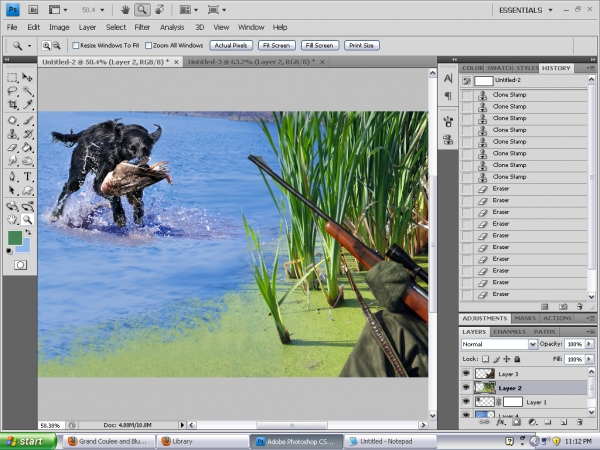The height and width of the screenshot is (450, 600).
Task: Toggle Lock image pixels
Action: coord(496,359)
